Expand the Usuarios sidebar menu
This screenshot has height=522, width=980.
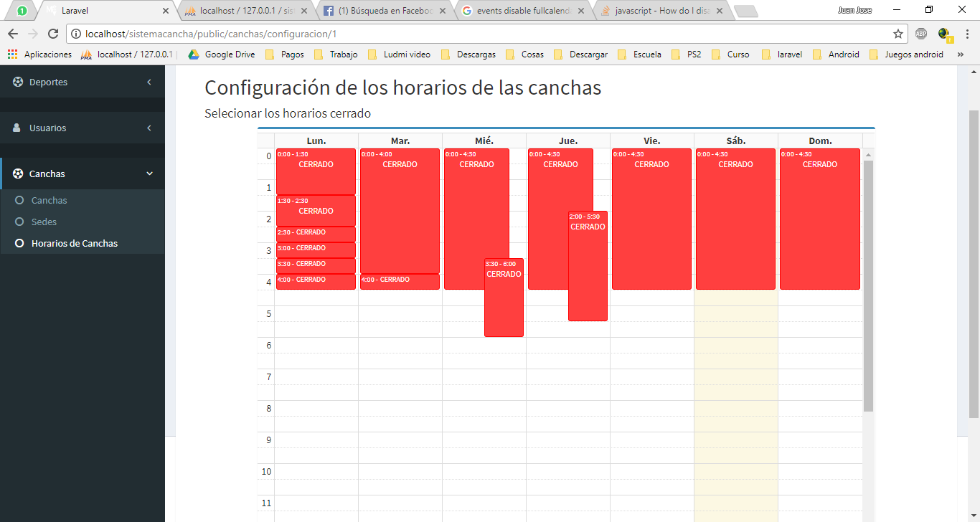[x=83, y=128]
